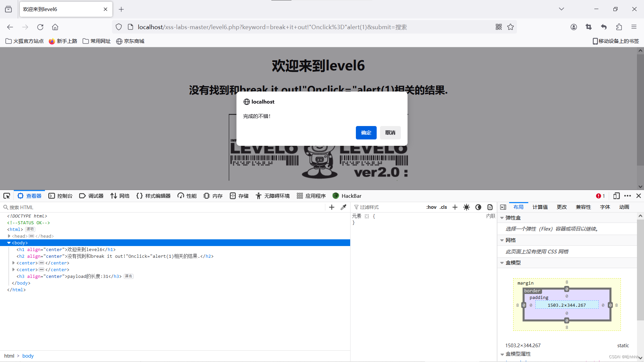Toggle the .cls class panel

pyautogui.click(x=443, y=207)
